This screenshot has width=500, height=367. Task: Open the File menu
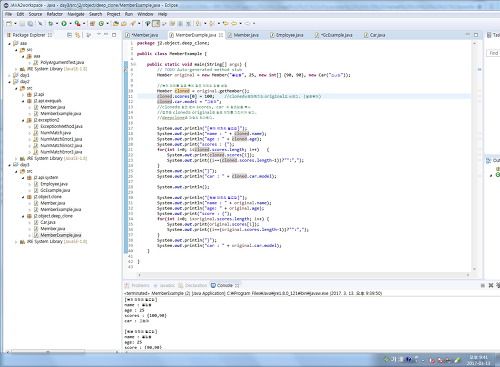(8, 14)
